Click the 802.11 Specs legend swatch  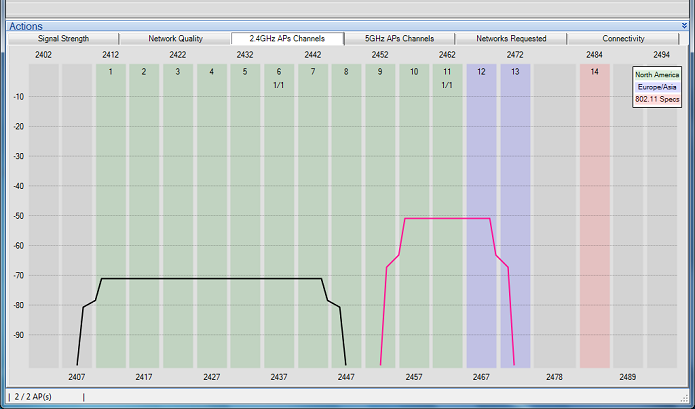pyautogui.click(x=657, y=99)
